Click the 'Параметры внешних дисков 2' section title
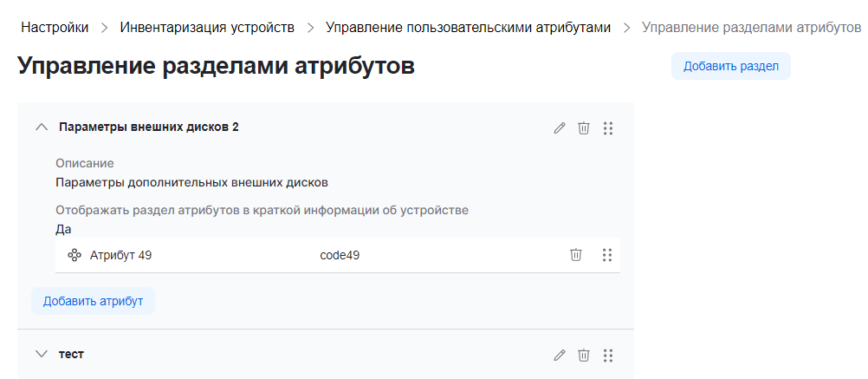868x379 pixels. point(149,127)
